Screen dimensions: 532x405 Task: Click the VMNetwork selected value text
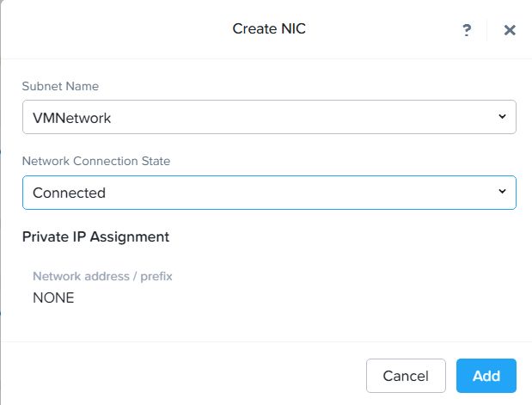tap(71, 119)
